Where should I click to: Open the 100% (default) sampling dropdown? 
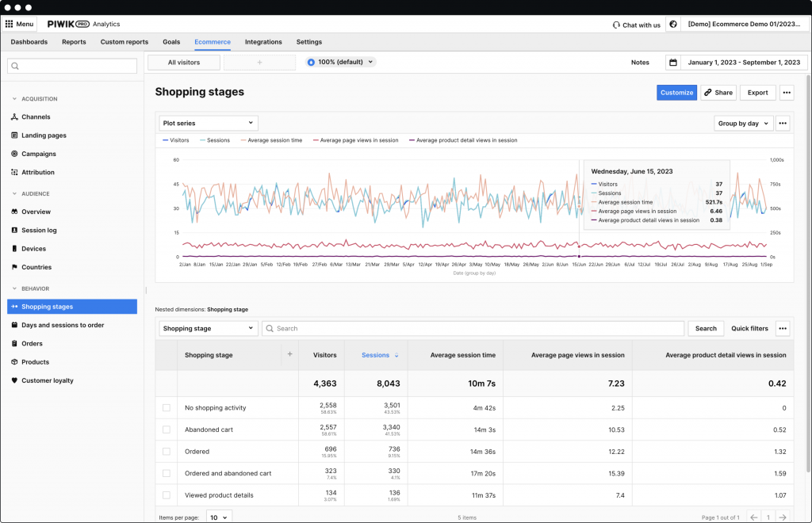[x=340, y=62]
